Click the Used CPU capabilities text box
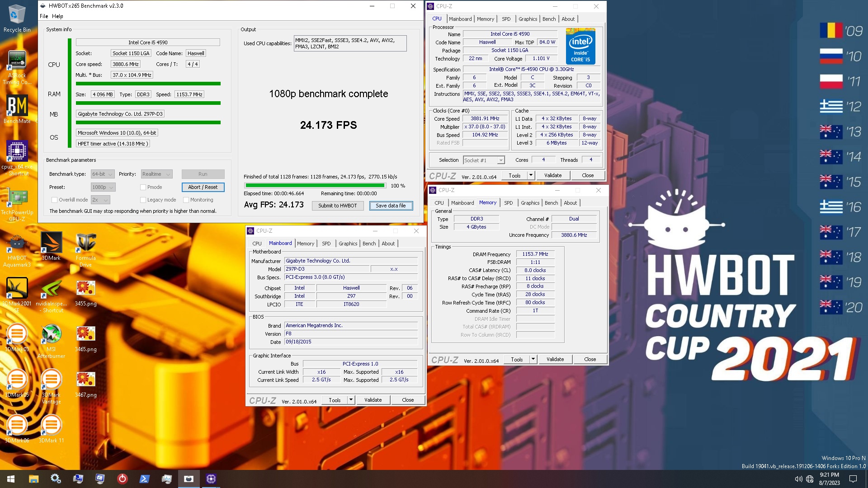Image resolution: width=868 pixels, height=488 pixels. [x=350, y=43]
